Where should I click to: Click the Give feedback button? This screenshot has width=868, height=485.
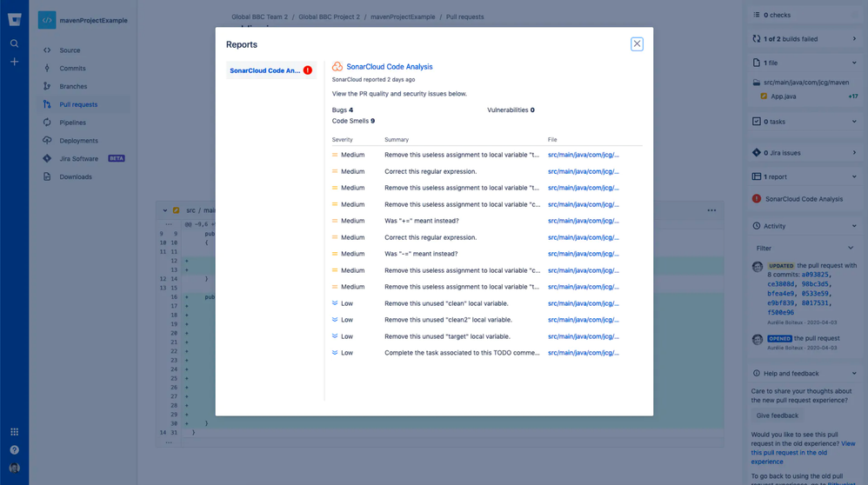coord(778,415)
